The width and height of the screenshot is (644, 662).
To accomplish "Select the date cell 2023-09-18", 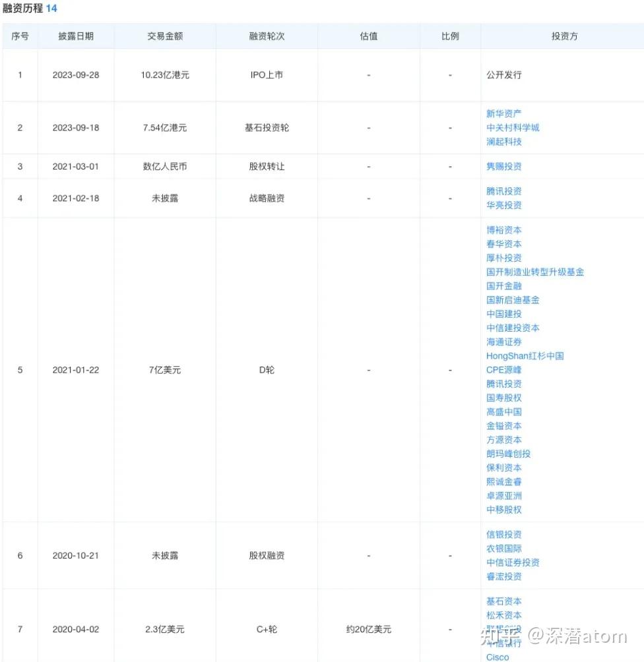I will (76, 127).
